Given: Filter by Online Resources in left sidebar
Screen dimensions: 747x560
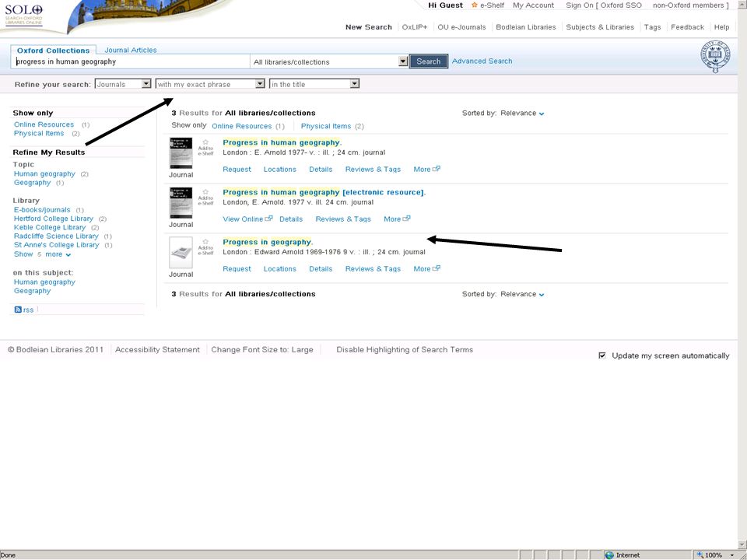Looking at the screenshot, I should click(x=44, y=124).
